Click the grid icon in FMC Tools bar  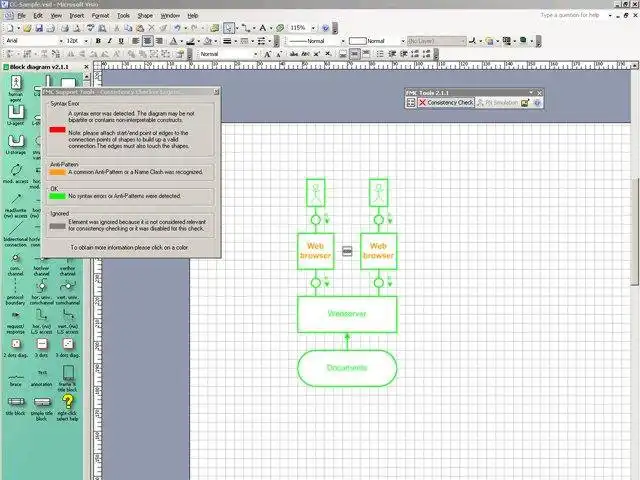pos(411,103)
